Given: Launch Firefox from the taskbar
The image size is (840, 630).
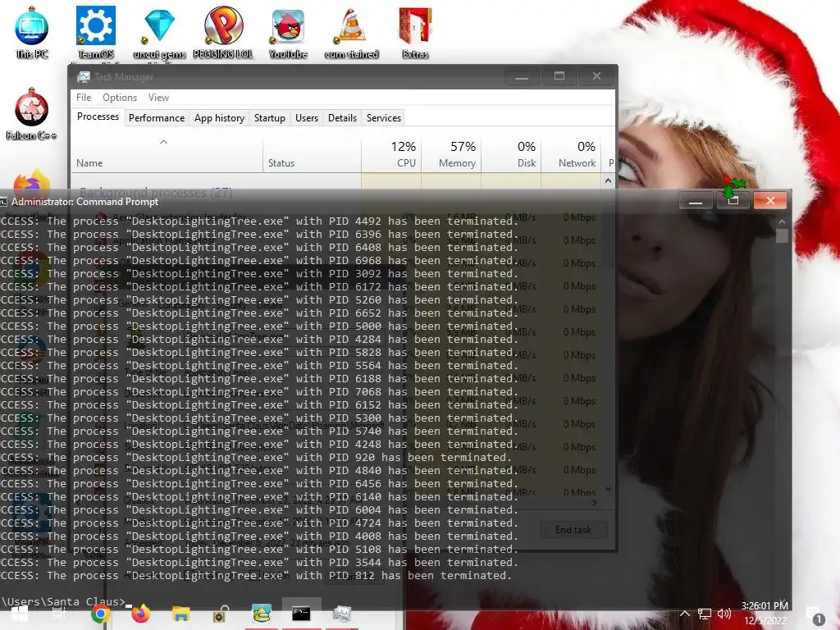Looking at the screenshot, I should (x=141, y=614).
